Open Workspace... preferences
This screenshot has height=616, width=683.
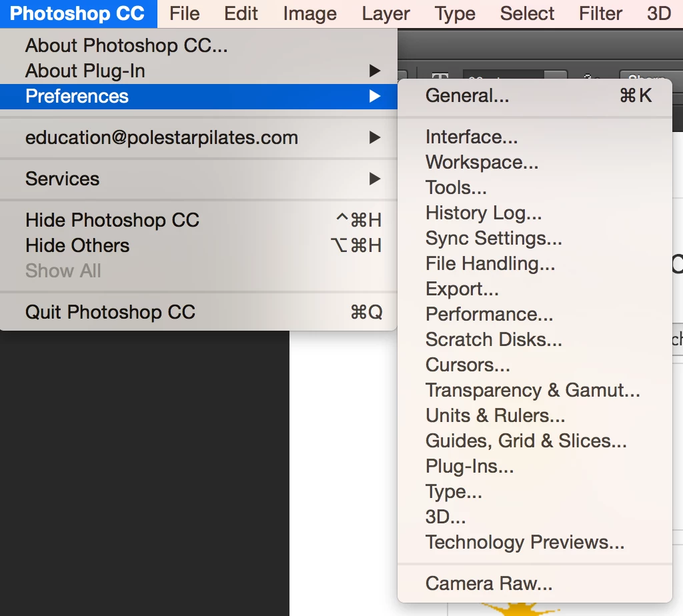coord(535,163)
